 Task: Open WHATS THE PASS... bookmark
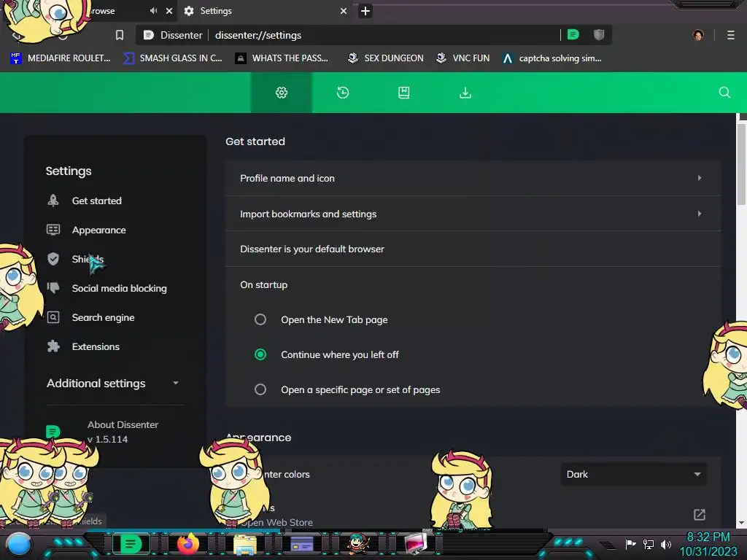coord(282,58)
